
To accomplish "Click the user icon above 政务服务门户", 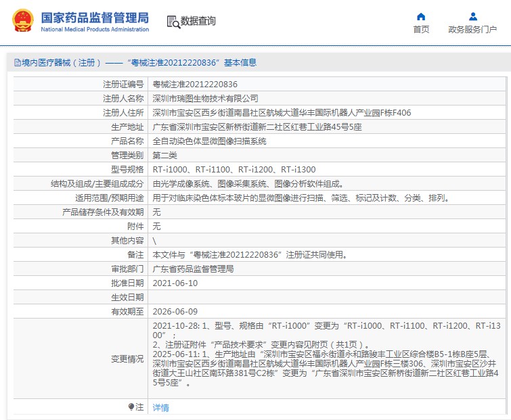I will [x=473, y=16].
